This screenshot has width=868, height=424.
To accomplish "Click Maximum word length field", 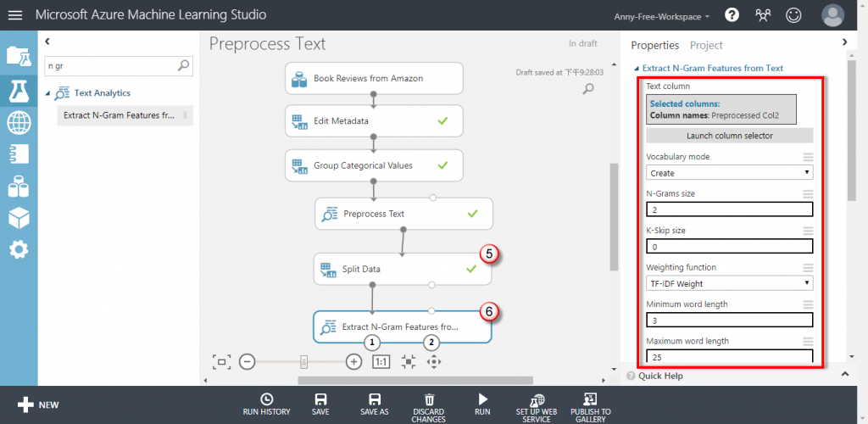I will (730, 357).
